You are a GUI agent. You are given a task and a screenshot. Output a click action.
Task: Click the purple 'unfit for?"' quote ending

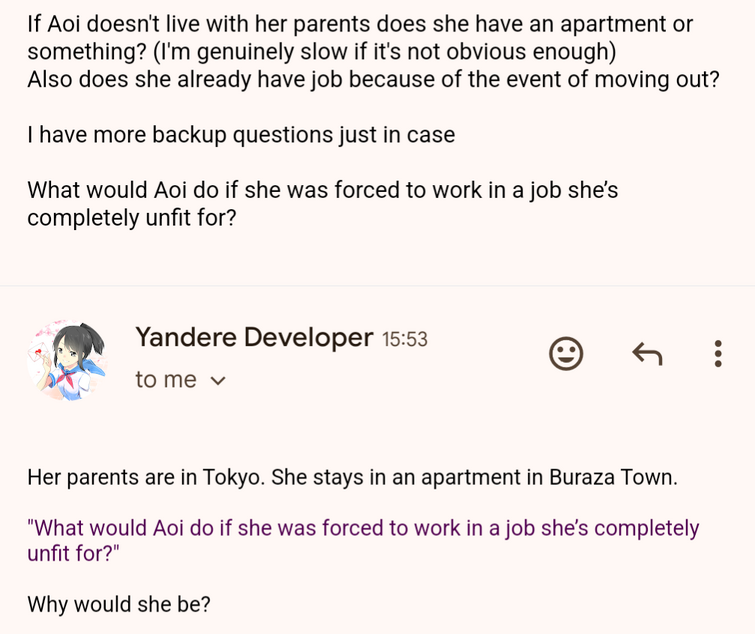coord(73,554)
